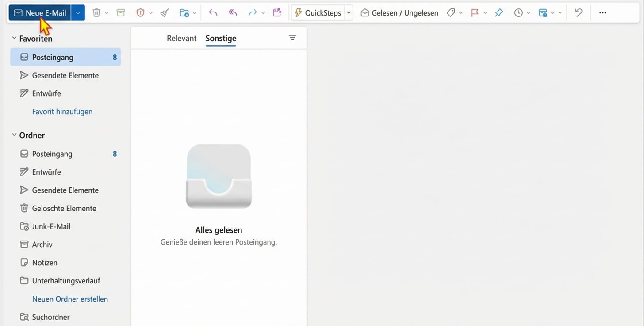This screenshot has width=644, height=326.
Task: Reply with the Antworten arrow icon
Action: 213,12
